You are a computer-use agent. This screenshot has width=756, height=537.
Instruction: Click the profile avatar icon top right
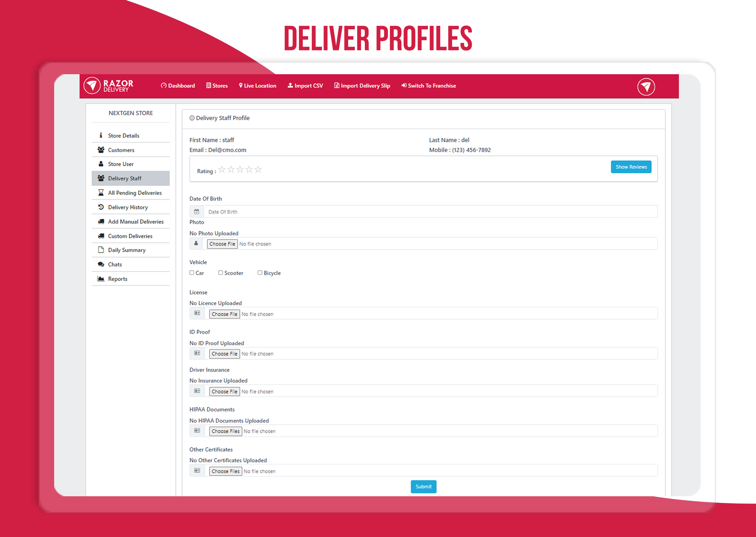coord(646,87)
